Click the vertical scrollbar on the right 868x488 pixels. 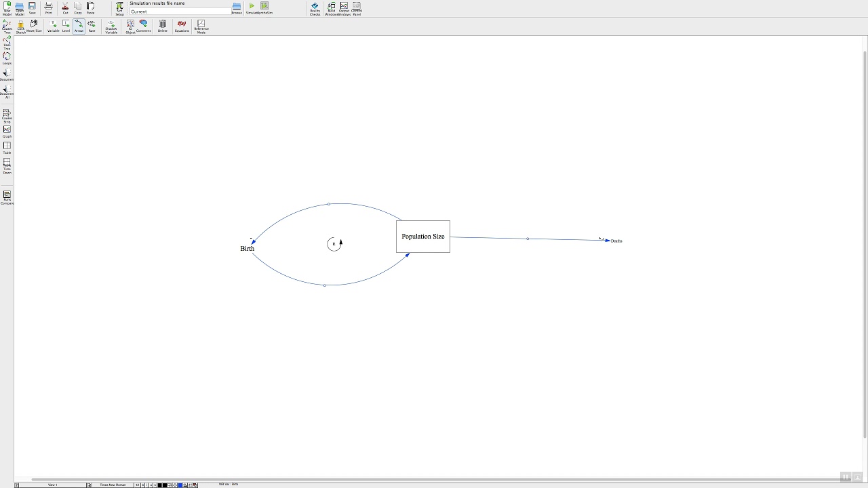tap(865, 244)
